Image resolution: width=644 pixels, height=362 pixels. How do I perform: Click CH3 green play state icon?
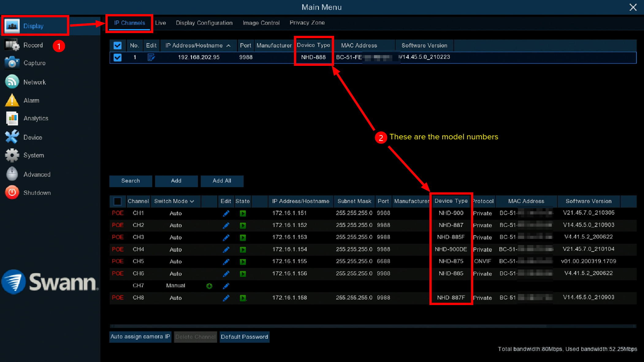243,237
